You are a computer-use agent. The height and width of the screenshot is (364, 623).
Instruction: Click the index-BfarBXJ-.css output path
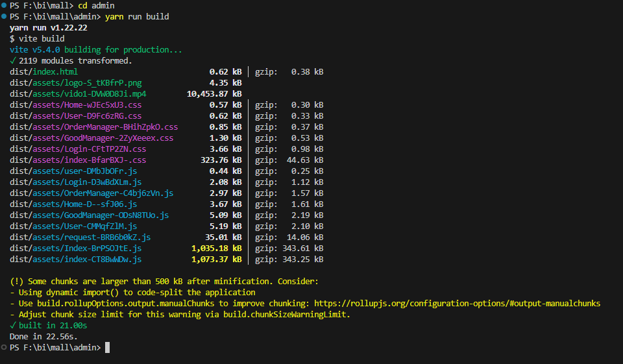click(x=78, y=160)
